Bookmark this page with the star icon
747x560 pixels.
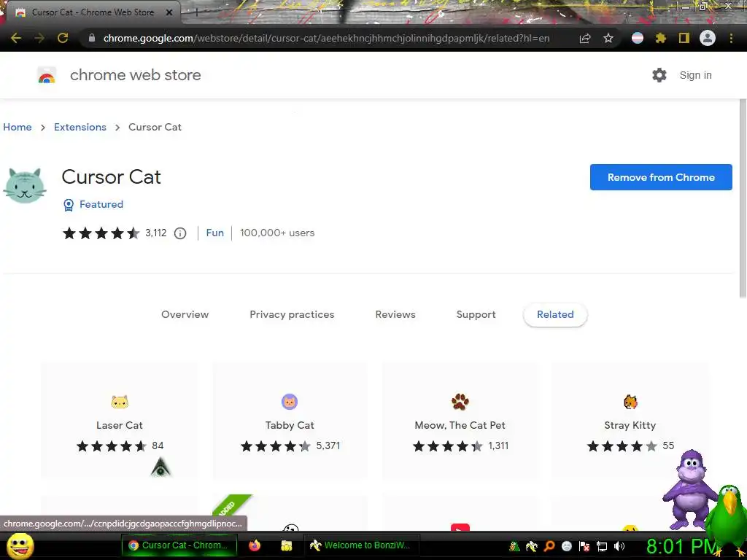click(x=608, y=38)
